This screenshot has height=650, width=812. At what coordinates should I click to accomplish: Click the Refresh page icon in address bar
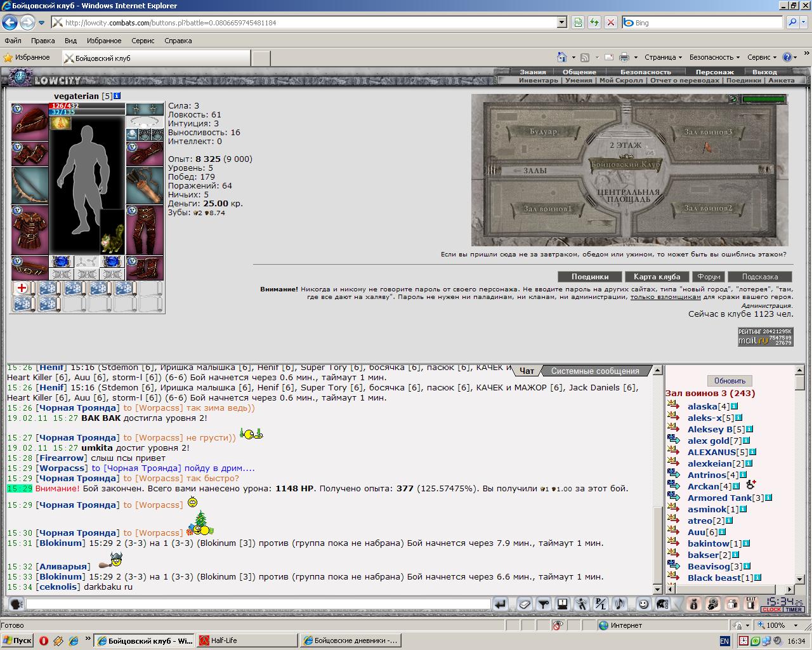(594, 22)
